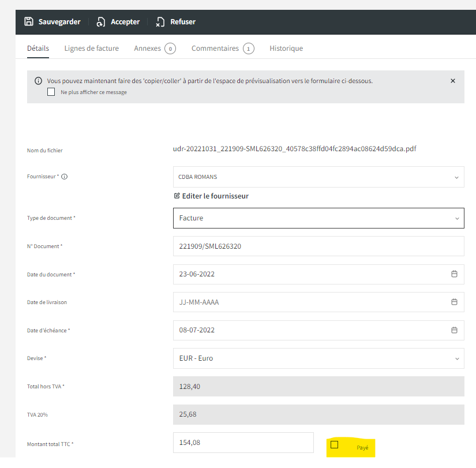The height and width of the screenshot is (468, 476).
Task: Click the Accepter button label
Action: coord(125,22)
